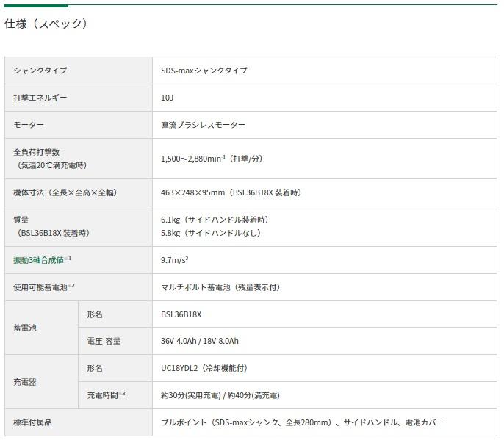Select the 使用可能蓄電池 label cell

(x=79, y=287)
